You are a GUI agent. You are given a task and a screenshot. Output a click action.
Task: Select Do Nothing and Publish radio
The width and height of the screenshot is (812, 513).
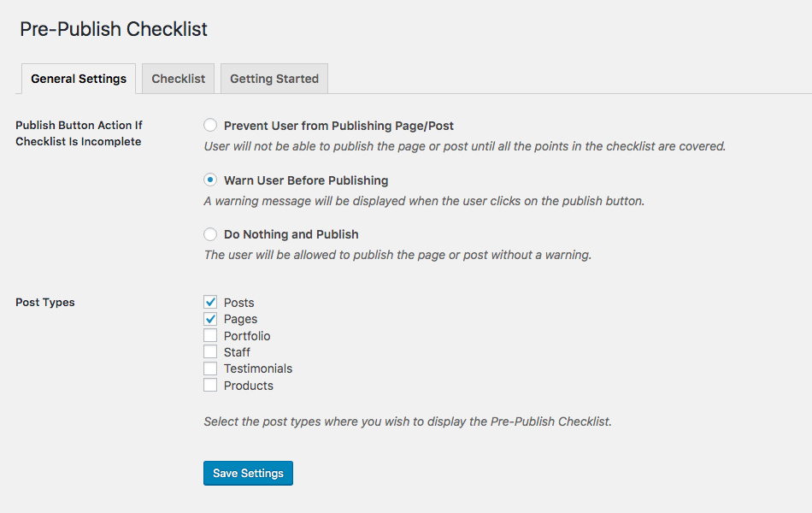pyautogui.click(x=210, y=234)
